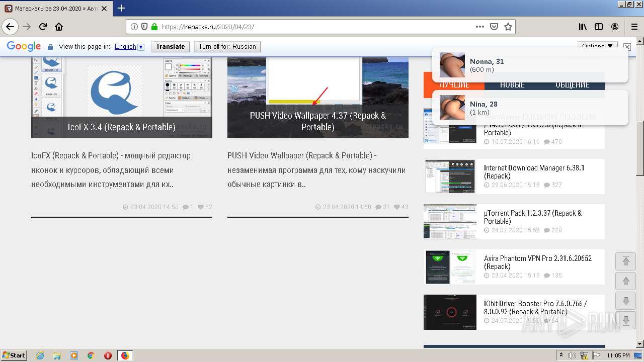Jump to bottom of page arrow
644x362 pixels.
point(626,321)
